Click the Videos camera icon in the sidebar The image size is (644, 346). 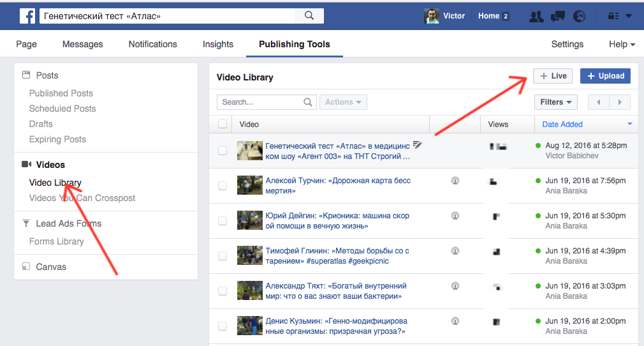tap(26, 164)
